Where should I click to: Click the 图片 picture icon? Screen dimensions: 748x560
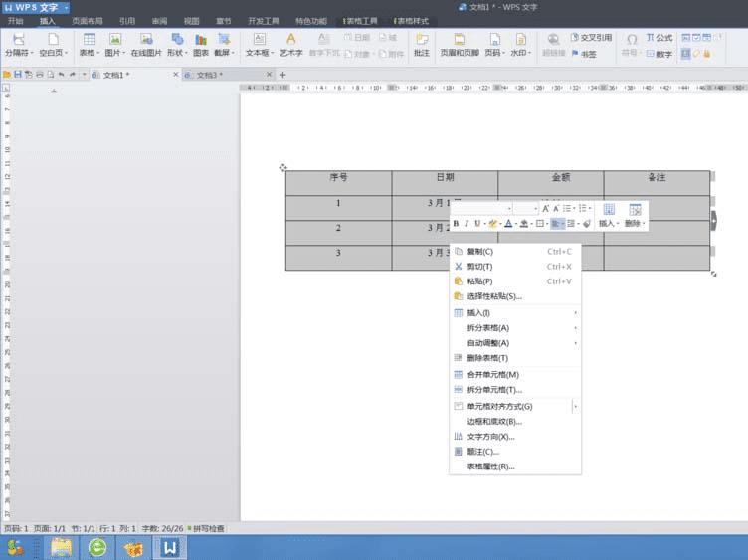coord(115,40)
